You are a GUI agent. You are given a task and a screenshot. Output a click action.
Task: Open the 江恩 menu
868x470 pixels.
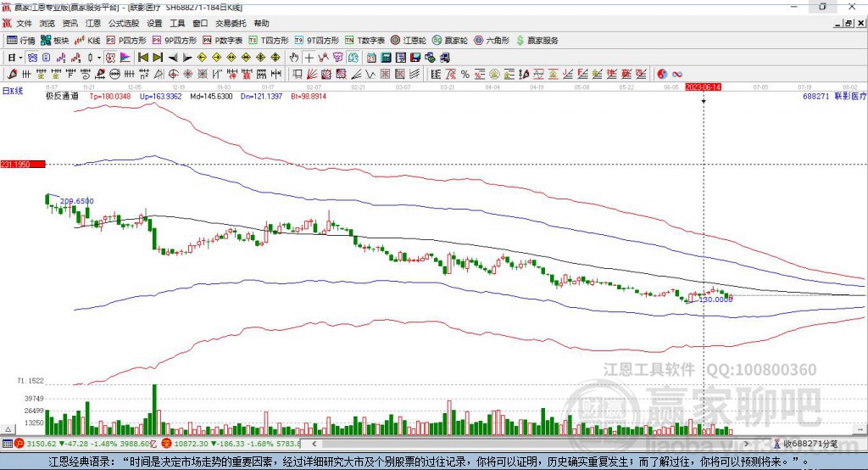(x=93, y=23)
